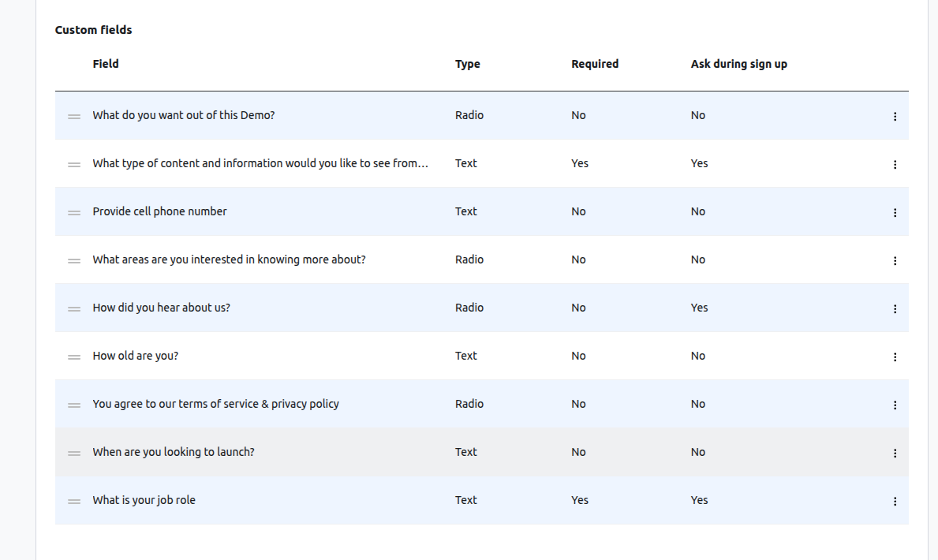Select 'How old are you?' field name
Screen dimensions: 938x560
pos(135,356)
